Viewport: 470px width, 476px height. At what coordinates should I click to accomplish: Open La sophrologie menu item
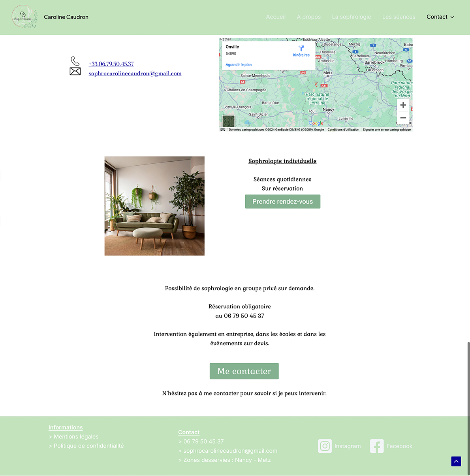(x=352, y=17)
